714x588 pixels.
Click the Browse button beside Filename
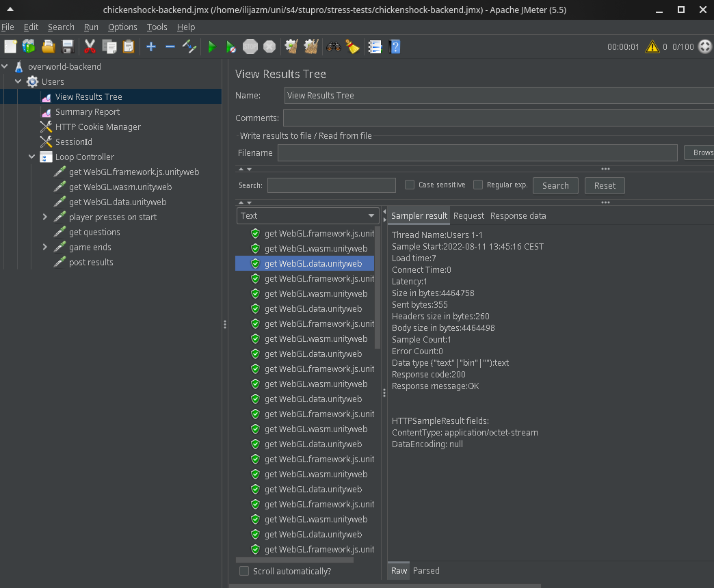[700, 152]
